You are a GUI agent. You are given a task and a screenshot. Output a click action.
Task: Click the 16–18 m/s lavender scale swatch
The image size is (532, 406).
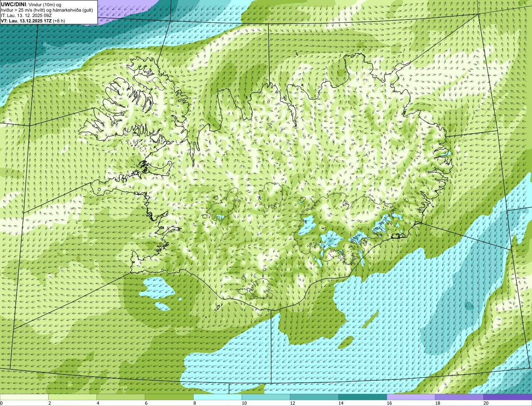click(411, 397)
